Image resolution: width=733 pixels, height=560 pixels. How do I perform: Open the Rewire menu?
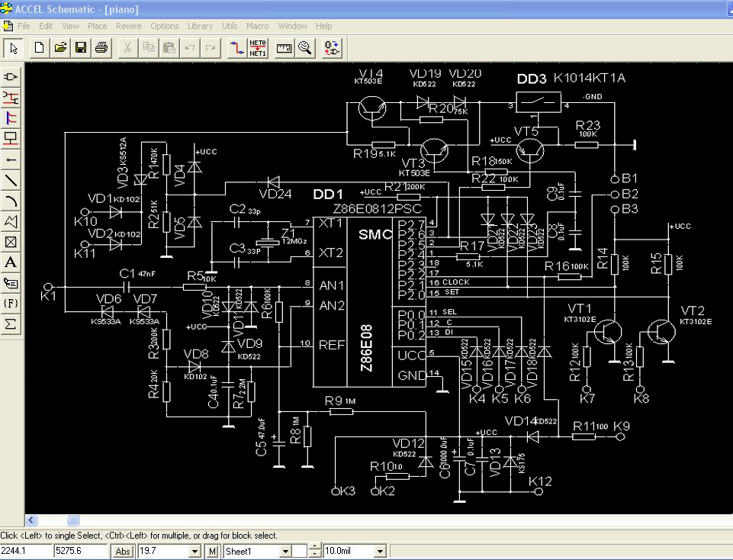(x=128, y=26)
